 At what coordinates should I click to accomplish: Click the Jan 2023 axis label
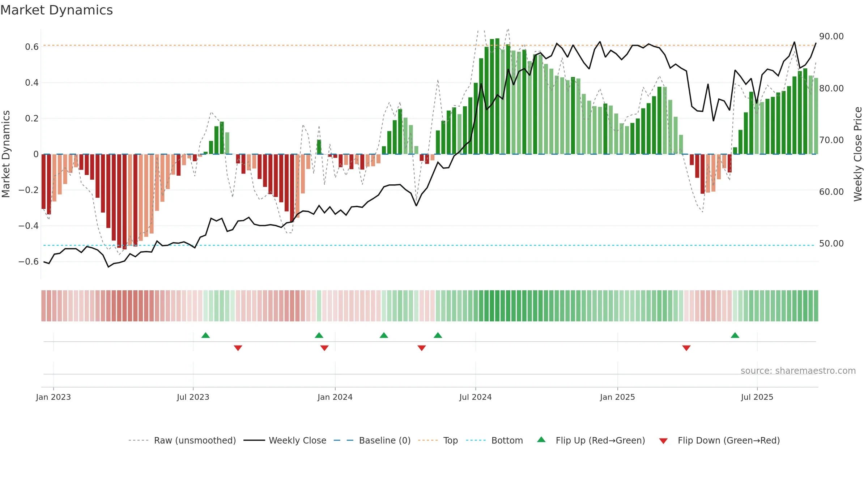(x=54, y=397)
